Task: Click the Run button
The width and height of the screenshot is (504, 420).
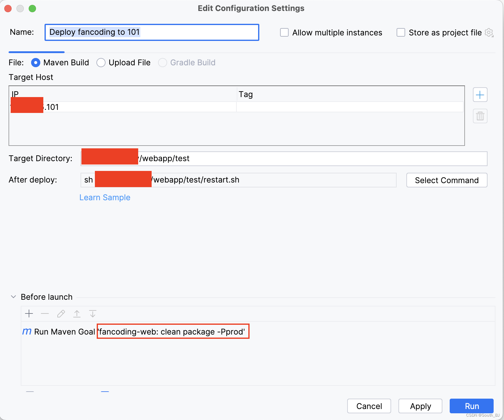Action: click(x=472, y=406)
